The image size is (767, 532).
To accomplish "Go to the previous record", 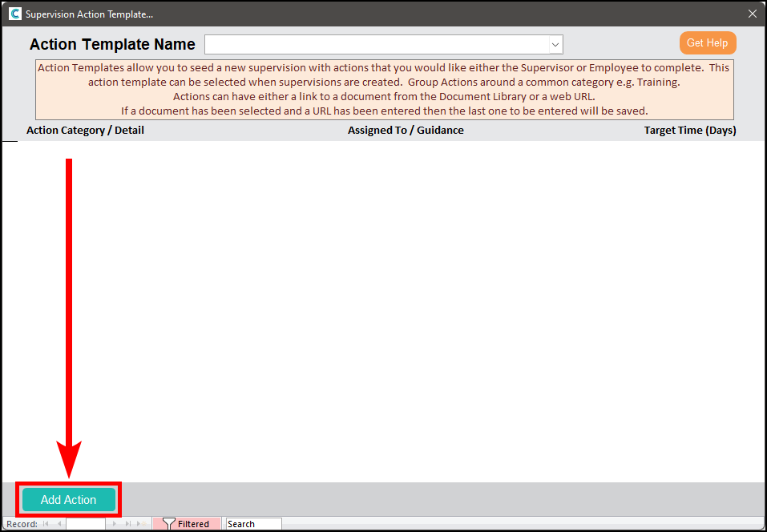I will click(59, 524).
